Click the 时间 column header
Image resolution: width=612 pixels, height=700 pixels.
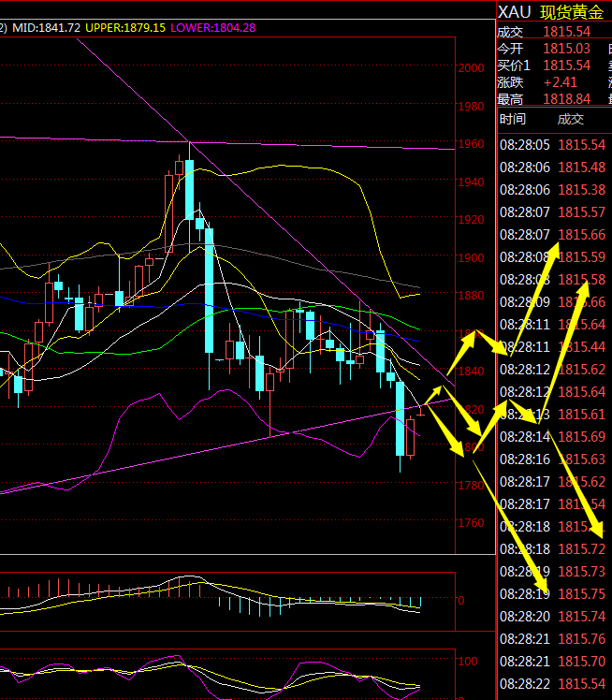tap(512, 119)
